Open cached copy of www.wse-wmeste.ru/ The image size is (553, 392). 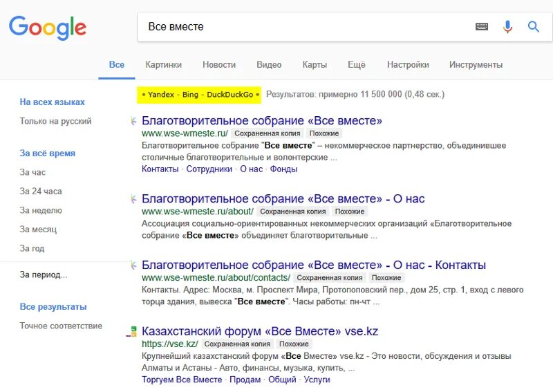(268, 133)
